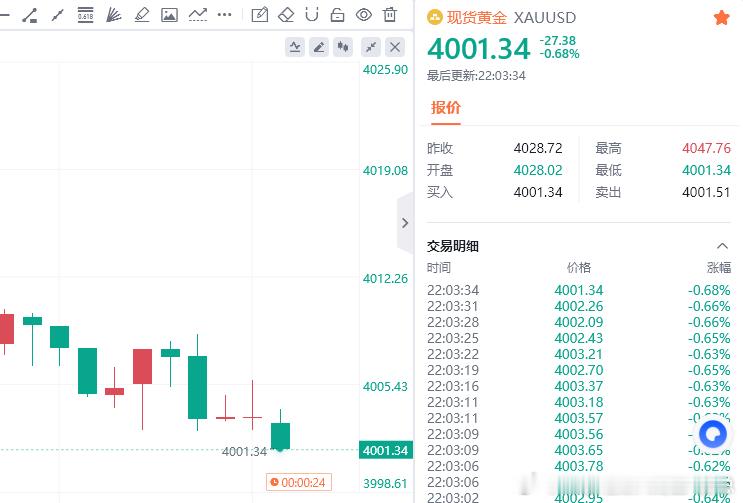
Task: Click the edit note pencil-square icon
Action: tap(259, 15)
